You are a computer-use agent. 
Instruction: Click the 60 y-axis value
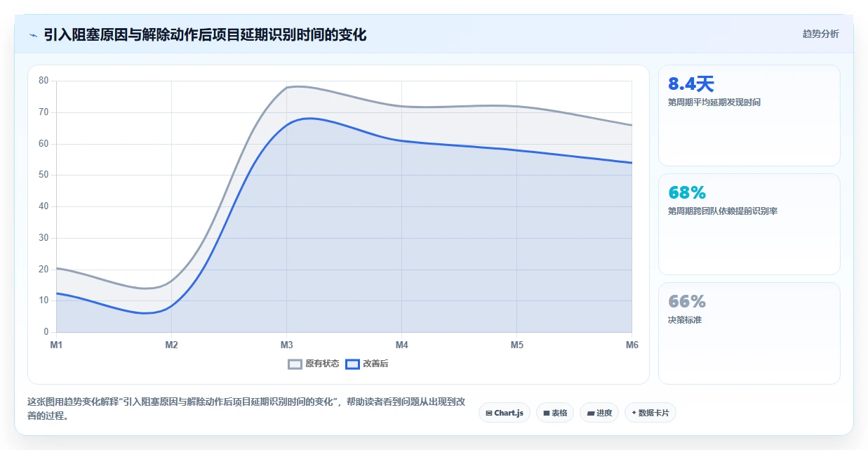(x=44, y=144)
